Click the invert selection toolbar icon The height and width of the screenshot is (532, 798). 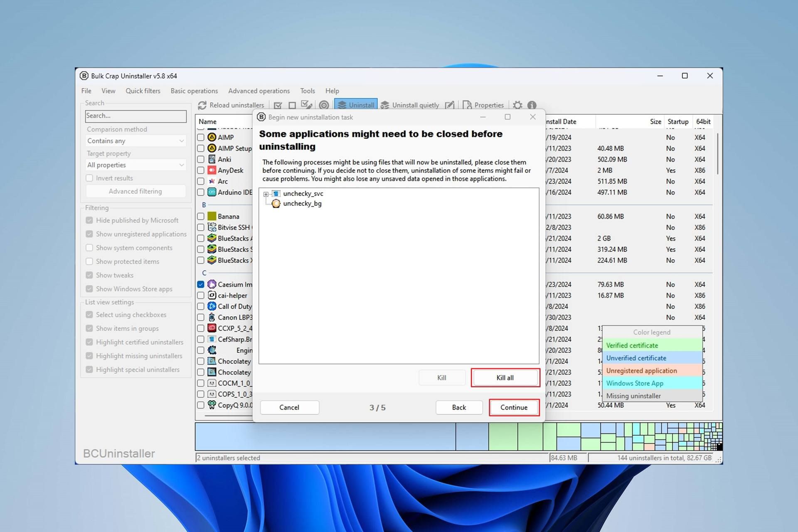[x=307, y=105]
